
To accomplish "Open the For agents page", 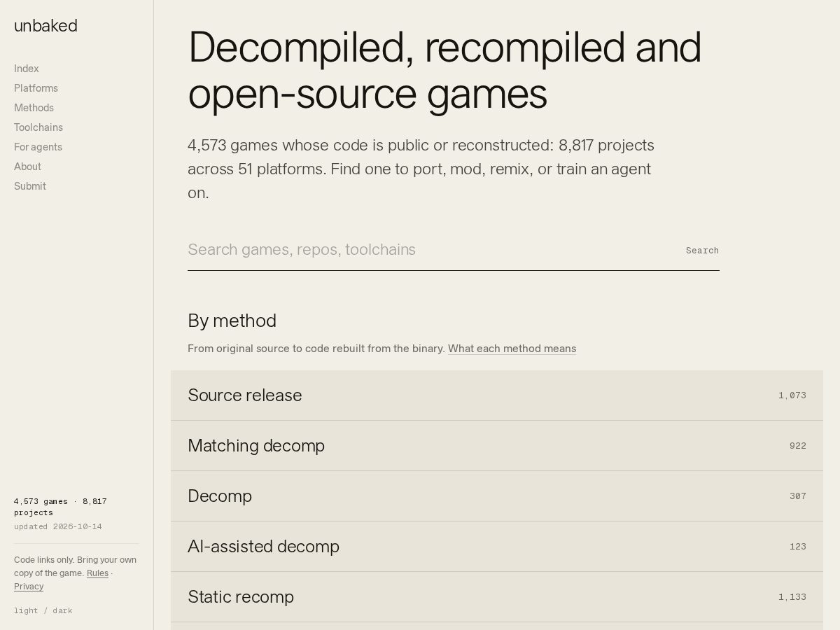I will pos(38,147).
